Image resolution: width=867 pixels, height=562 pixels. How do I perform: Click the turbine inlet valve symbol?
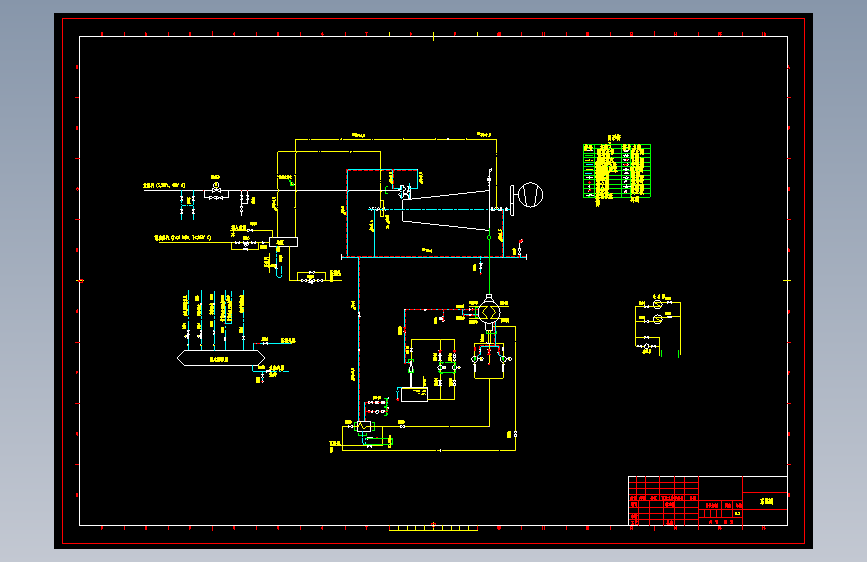pyautogui.click(x=405, y=192)
